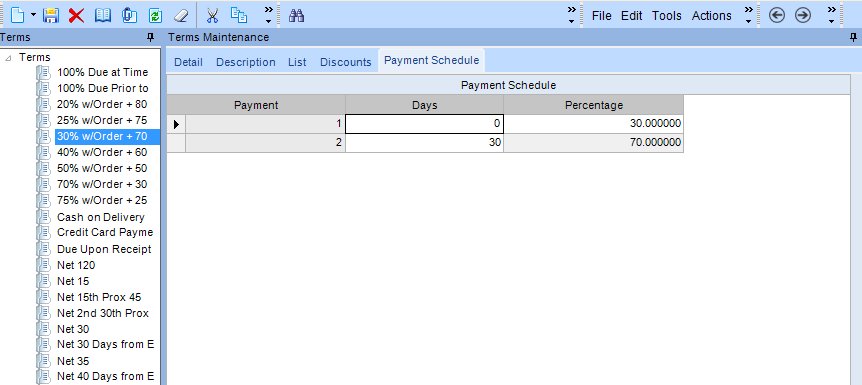Image resolution: width=862 pixels, height=385 pixels.
Task: Cut with the scissors icon
Action: (x=212, y=15)
